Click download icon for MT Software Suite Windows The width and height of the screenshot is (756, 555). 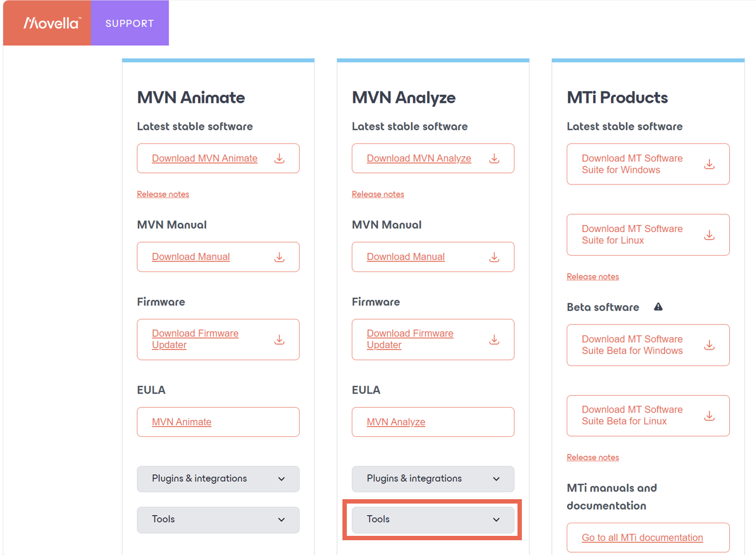point(709,164)
